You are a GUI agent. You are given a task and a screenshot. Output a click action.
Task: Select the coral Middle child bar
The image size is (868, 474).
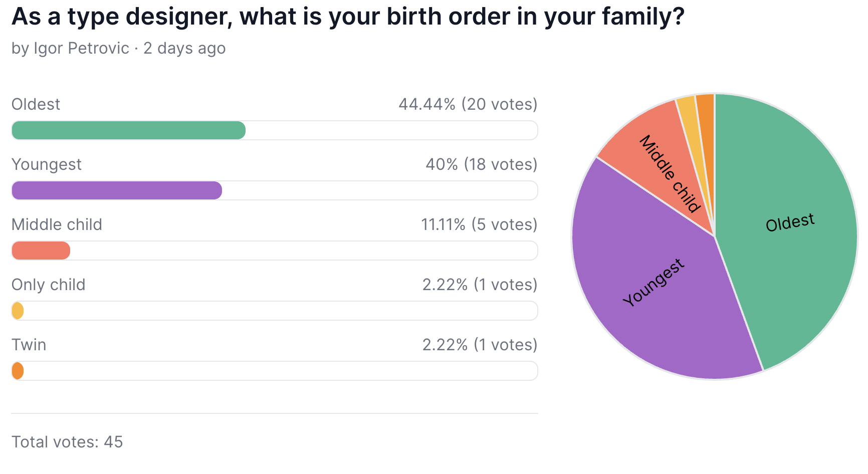pyautogui.click(x=41, y=251)
